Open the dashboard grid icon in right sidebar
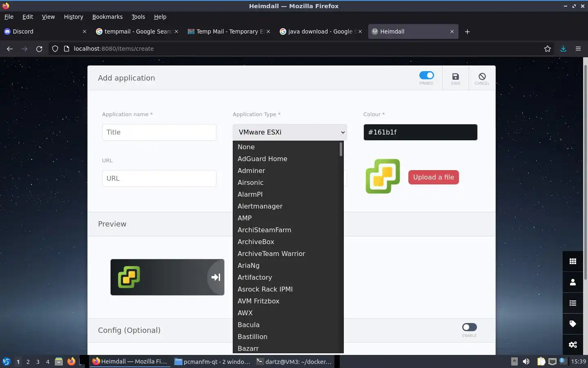Screen dimensions: 588x368 (x=573, y=261)
